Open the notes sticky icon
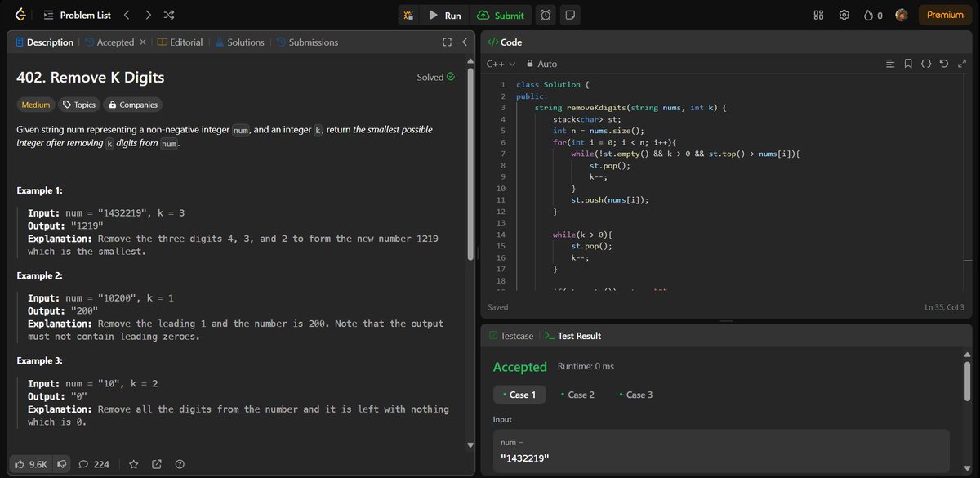The height and width of the screenshot is (478, 980). tap(570, 15)
